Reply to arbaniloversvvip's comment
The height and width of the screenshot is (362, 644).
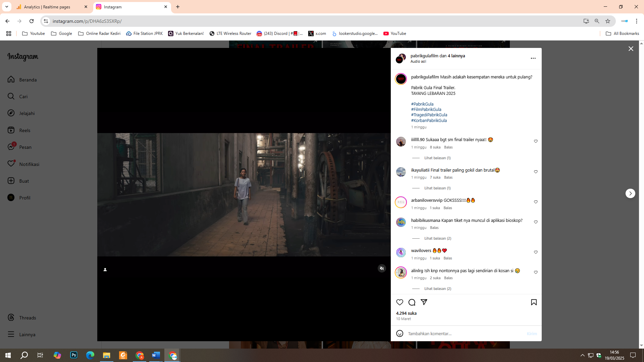pyautogui.click(x=448, y=208)
